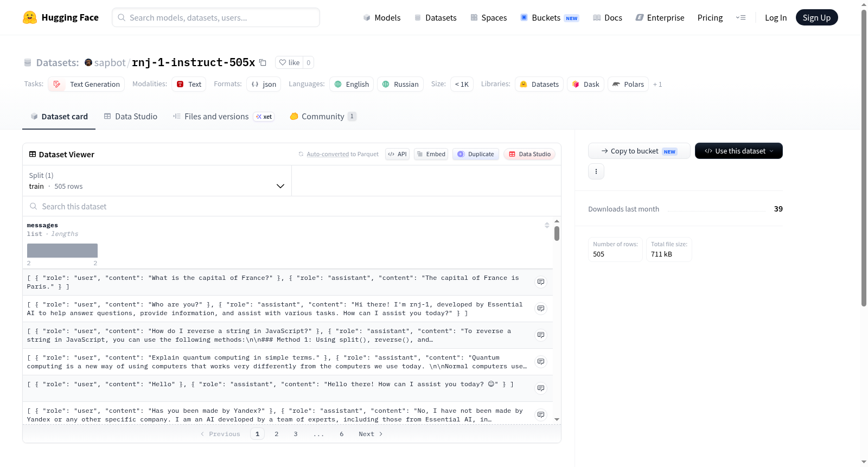
Task: Open Enterprise in top navigation
Action: pos(660,17)
